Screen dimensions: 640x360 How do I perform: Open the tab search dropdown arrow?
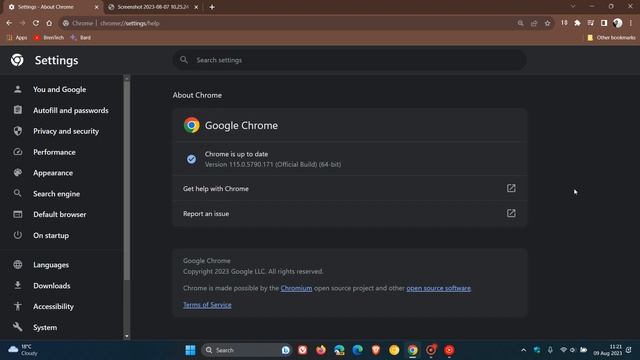(573, 7)
